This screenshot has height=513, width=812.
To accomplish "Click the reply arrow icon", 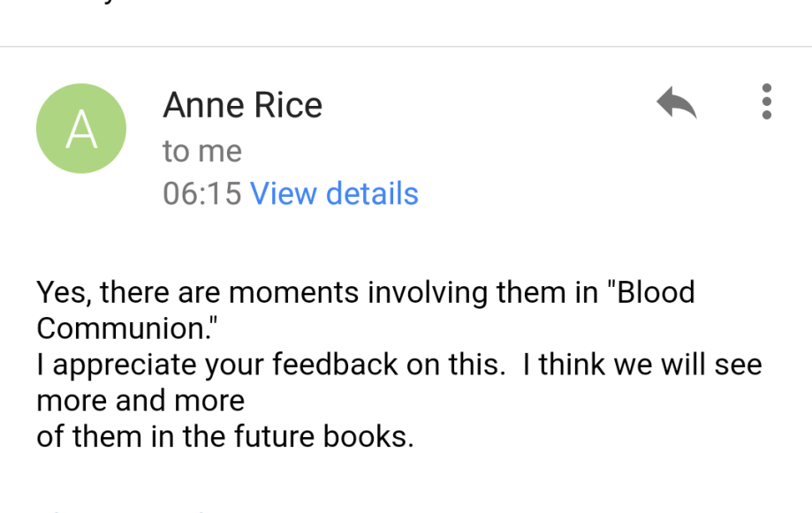I will (677, 103).
